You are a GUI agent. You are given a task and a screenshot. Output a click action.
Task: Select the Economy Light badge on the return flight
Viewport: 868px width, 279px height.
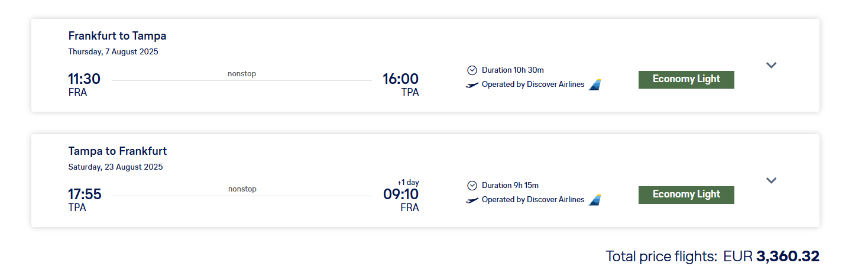point(686,194)
